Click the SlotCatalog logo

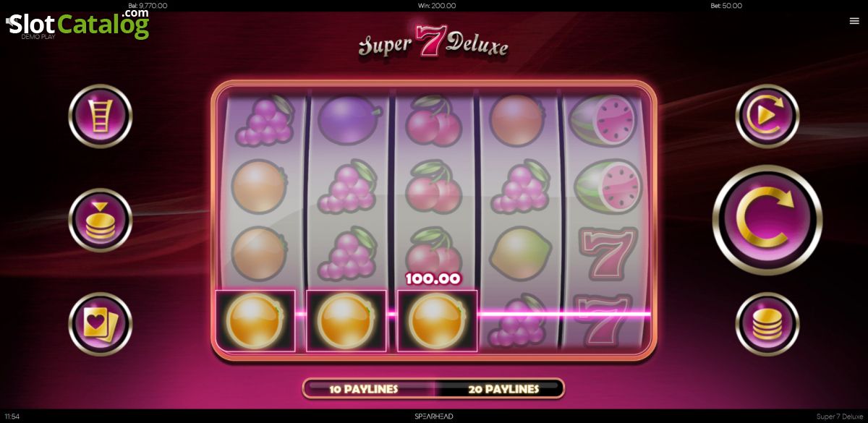coord(78,24)
